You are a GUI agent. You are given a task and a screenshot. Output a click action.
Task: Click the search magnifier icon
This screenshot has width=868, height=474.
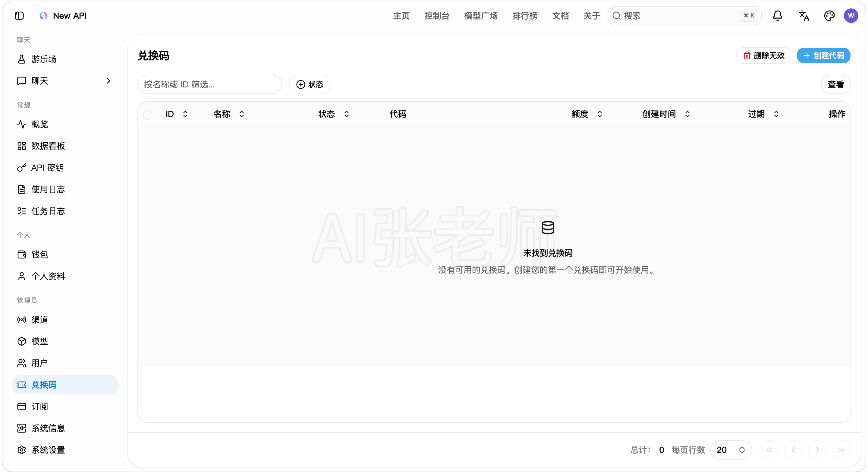coord(617,15)
